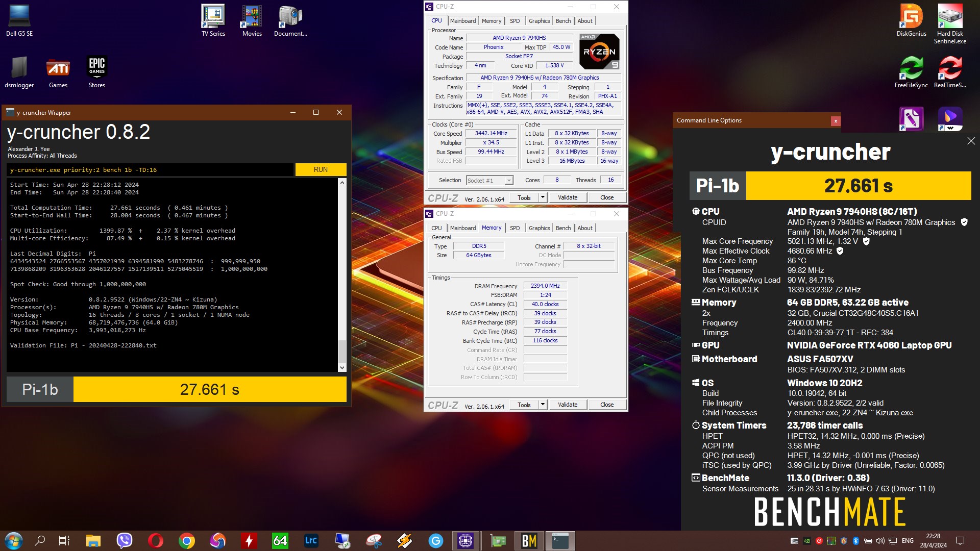
Task: Open the Epic Games Stores desktop icon
Action: tap(97, 72)
